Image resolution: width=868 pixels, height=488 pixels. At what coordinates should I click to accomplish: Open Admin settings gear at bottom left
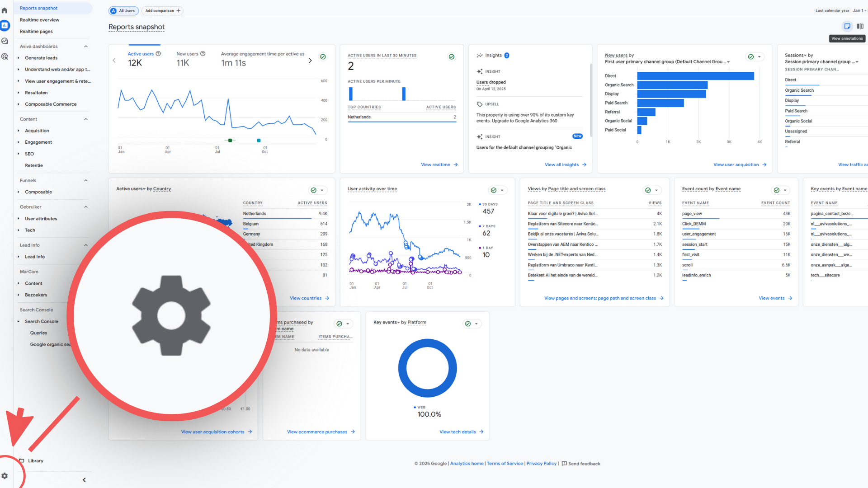click(x=5, y=476)
